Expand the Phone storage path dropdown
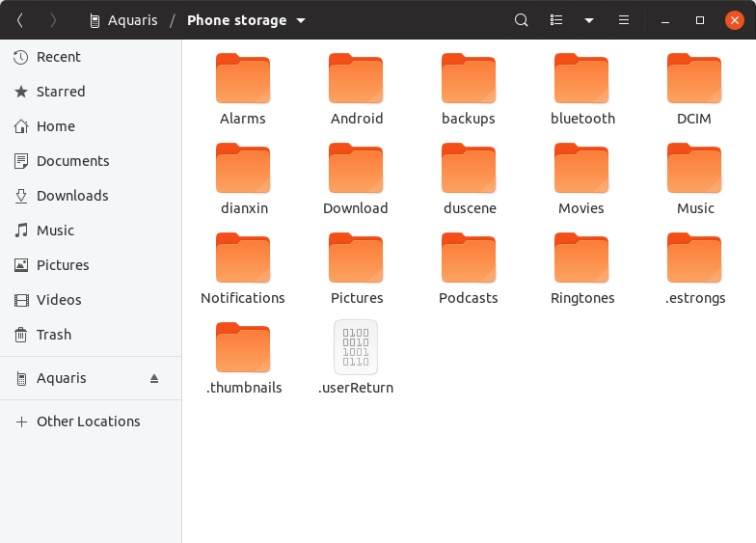756x543 pixels. click(x=301, y=20)
